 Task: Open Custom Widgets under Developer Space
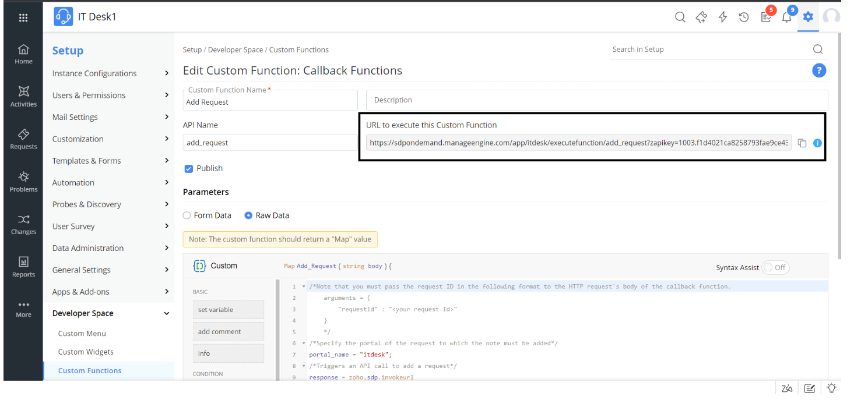click(x=86, y=352)
